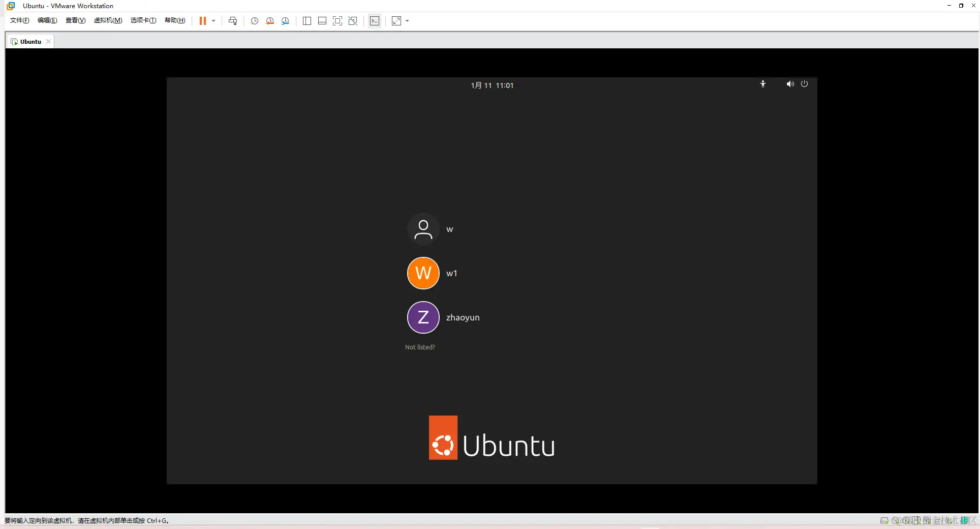Send Ctrl+Alt+Del to the virtual machine
Image resolution: width=980 pixels, height=529 pixels.
(x=233, y=21)
